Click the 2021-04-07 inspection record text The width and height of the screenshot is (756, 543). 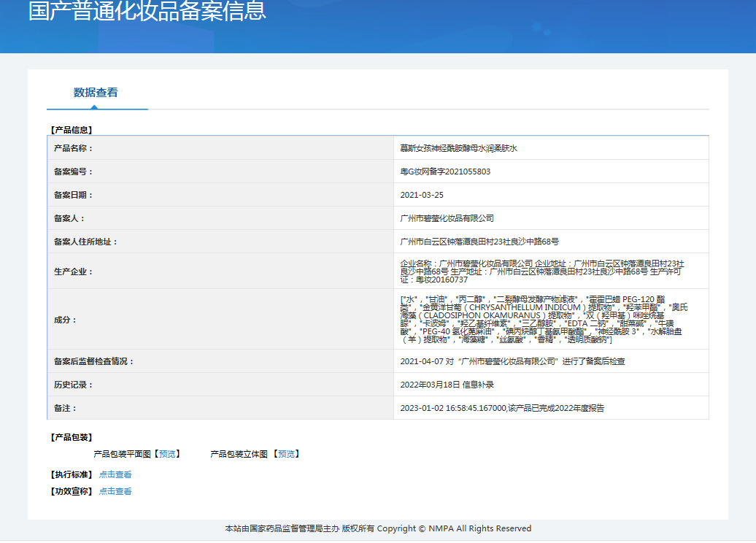point(512,361)
